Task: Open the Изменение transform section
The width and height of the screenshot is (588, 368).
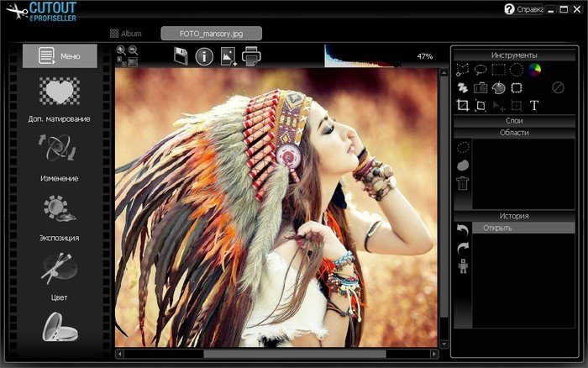Action: point(57,148)
